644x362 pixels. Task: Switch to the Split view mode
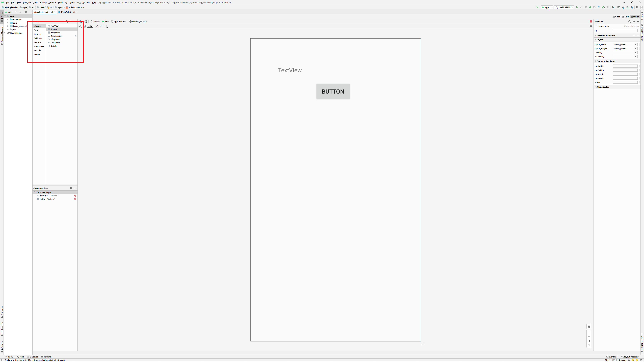[x=625, y=17]
